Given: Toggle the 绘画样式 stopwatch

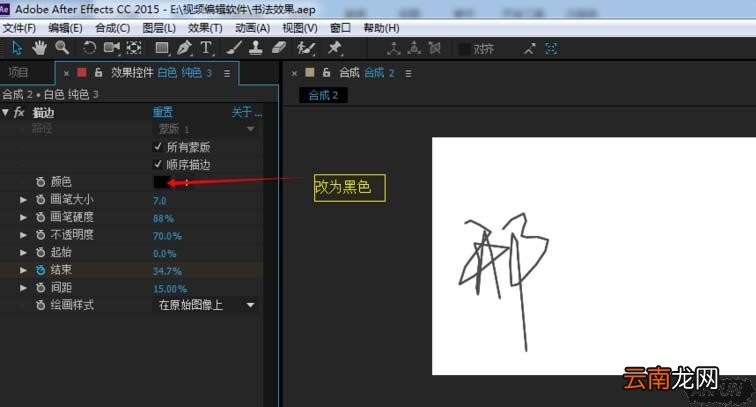Looking at the screenshot, I should click(40, 305).
